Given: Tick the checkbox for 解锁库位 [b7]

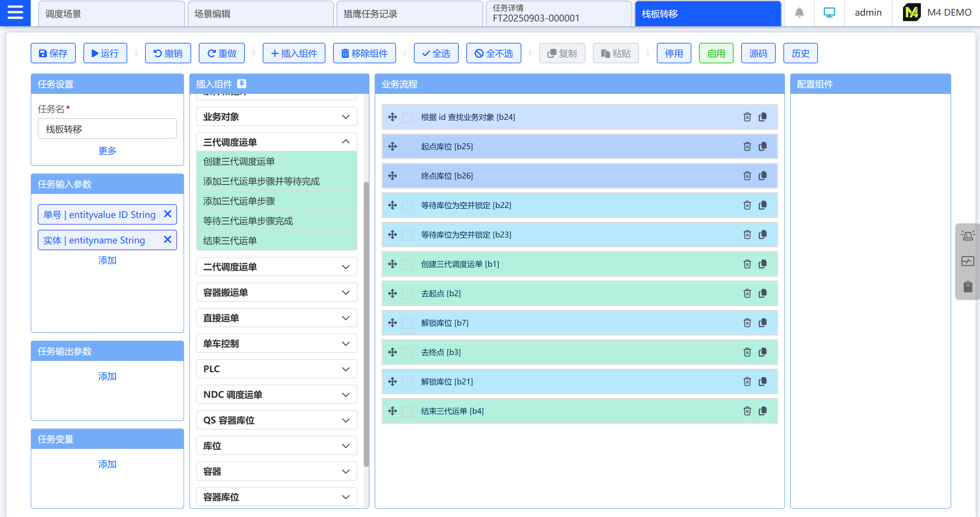Looking at the screenshot, I should pyautogui.click(x=407, y=323).
